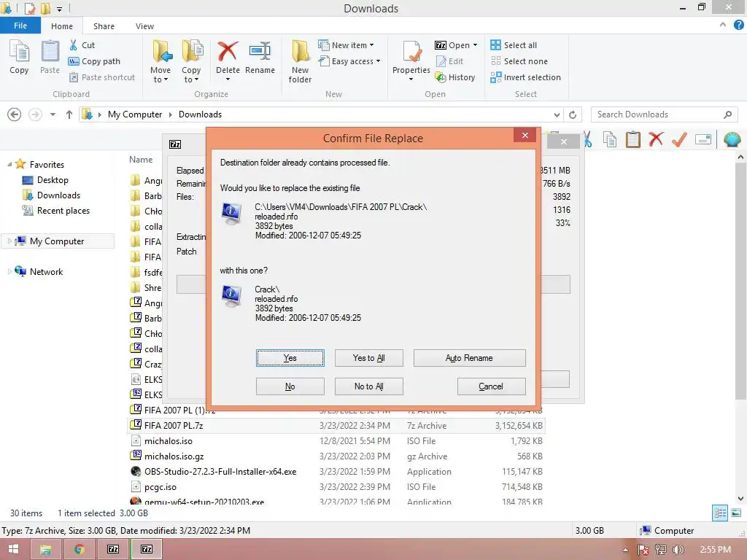Click the Windows Start button
The width and height of the screenshot is (747, 560).
[13, 549]
